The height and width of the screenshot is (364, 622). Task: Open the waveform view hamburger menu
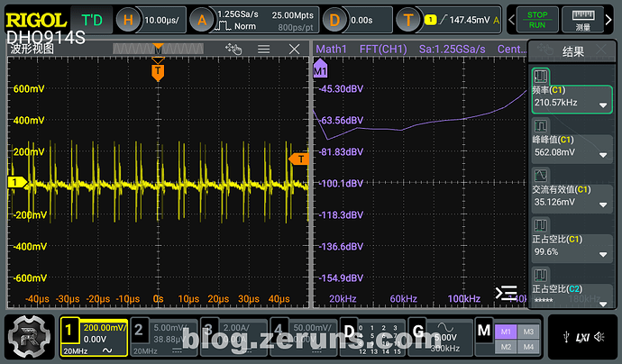(x=264, y=50)
